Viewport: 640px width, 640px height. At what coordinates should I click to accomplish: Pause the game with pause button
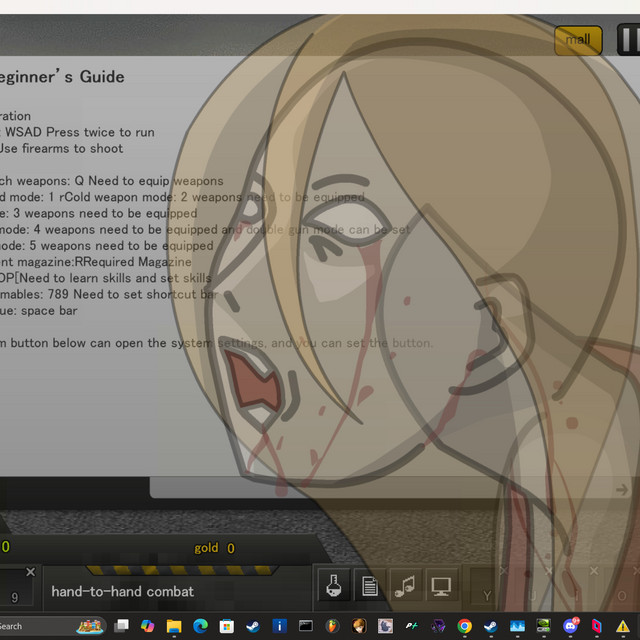(x=629, y=40)
